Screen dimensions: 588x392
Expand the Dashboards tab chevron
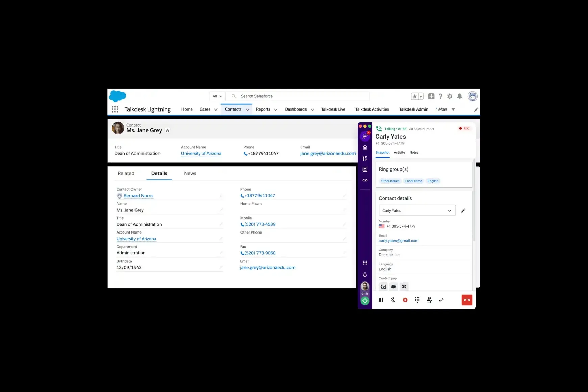coord(312,109)
